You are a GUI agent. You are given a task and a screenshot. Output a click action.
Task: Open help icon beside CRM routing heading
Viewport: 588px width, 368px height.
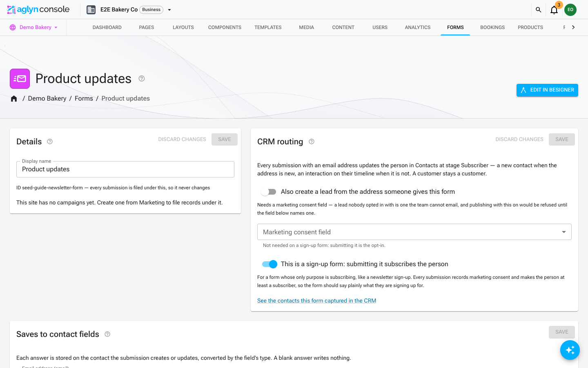point(312,141)
